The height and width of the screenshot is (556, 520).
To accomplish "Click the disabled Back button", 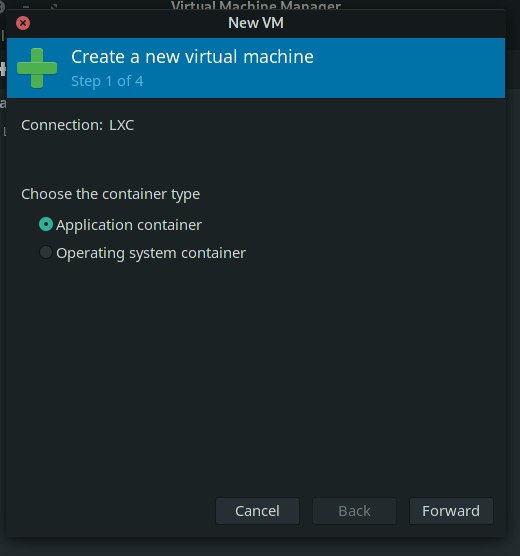I will 354,511.
